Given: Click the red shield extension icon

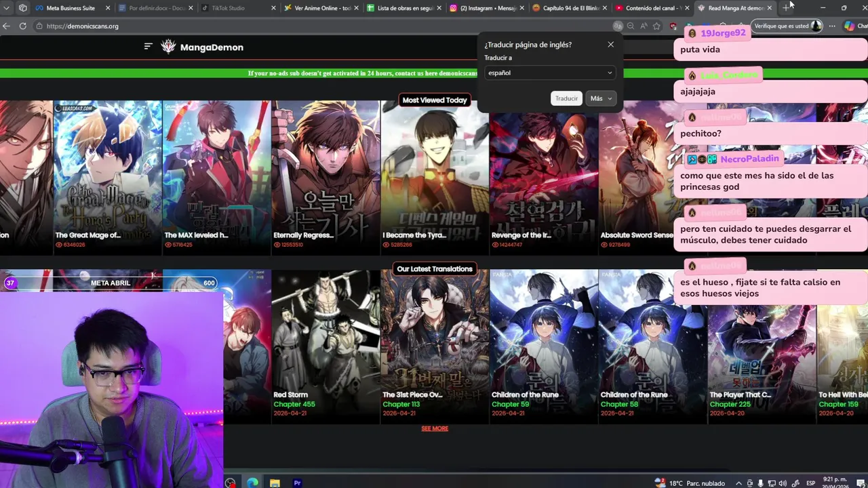Looking at the screenshot, I should (x=673, y=26).
